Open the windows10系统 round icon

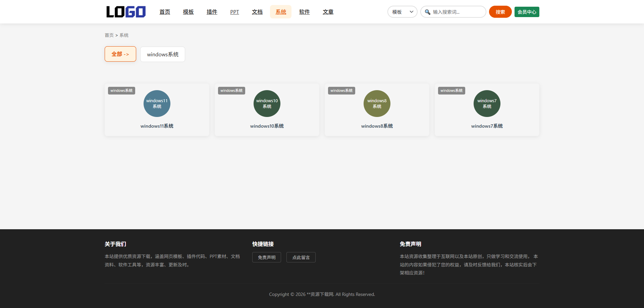(x=267, y=104)
